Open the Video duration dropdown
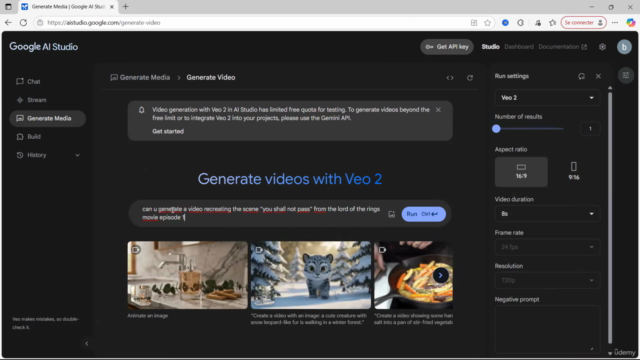The width and height of the screenshot is (640, 360). coord(547,214)
